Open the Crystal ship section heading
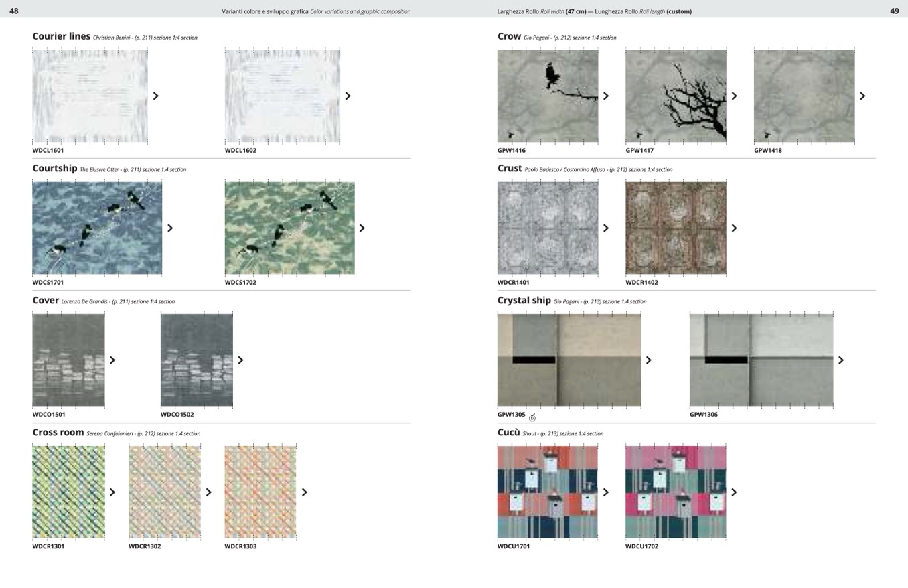 524,301
